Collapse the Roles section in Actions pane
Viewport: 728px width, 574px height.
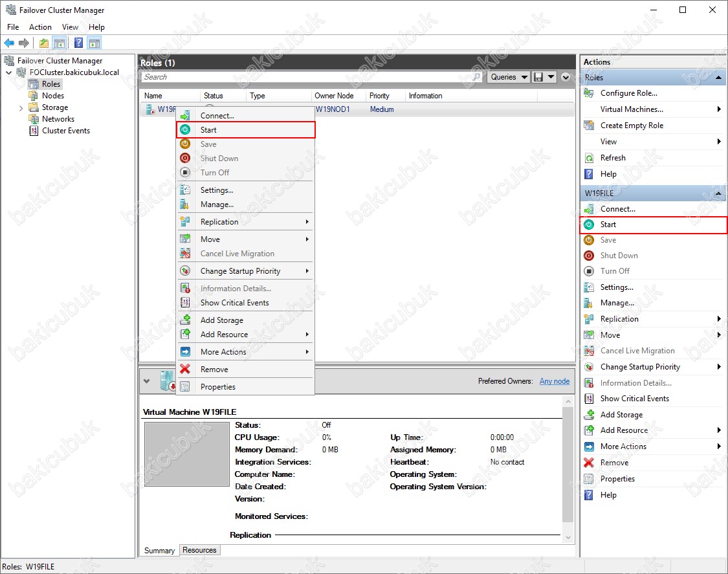coord(719,78)
